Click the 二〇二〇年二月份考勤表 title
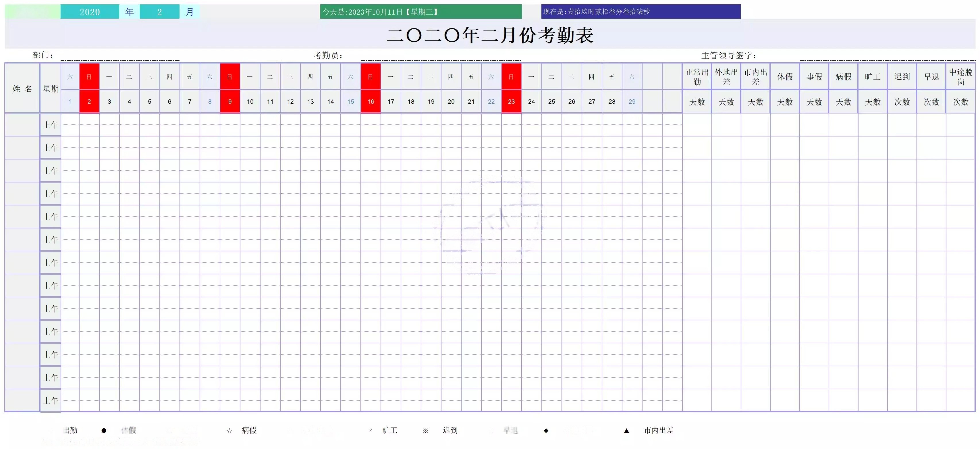This screenshot has width=980, height=449. [x=490, y=35]
